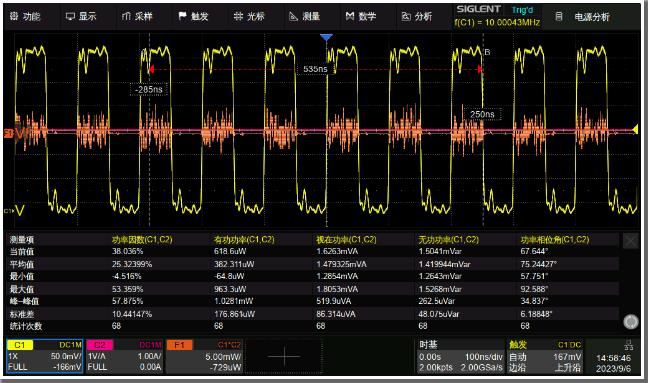This screenshot has width=648, height=383.
Task: Open the 电源分析 power analysis panel
Action: (x=583, y=17)
